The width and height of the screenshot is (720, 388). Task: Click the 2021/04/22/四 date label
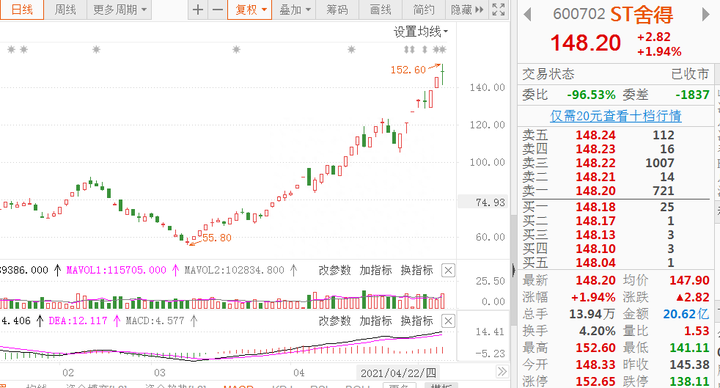[398, 372]
